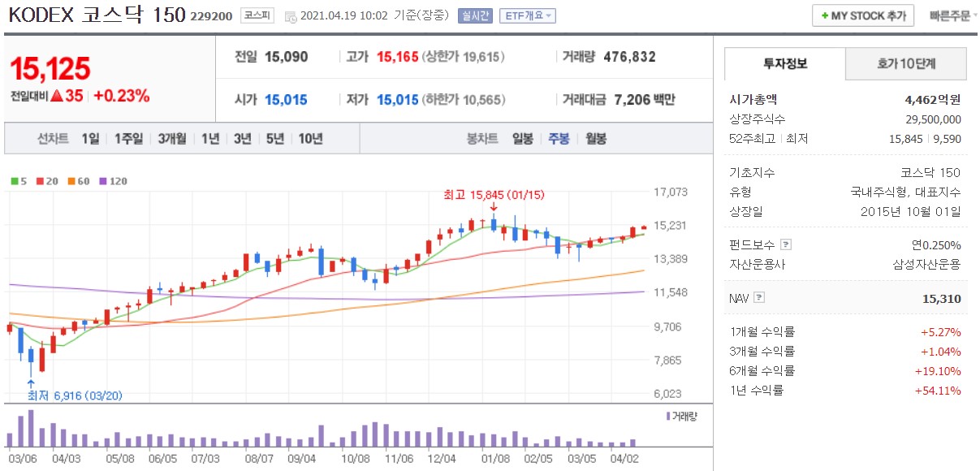Select the 3년 line chart period
The width and height of the screenshot is (980, 471).
coord(243,139)
